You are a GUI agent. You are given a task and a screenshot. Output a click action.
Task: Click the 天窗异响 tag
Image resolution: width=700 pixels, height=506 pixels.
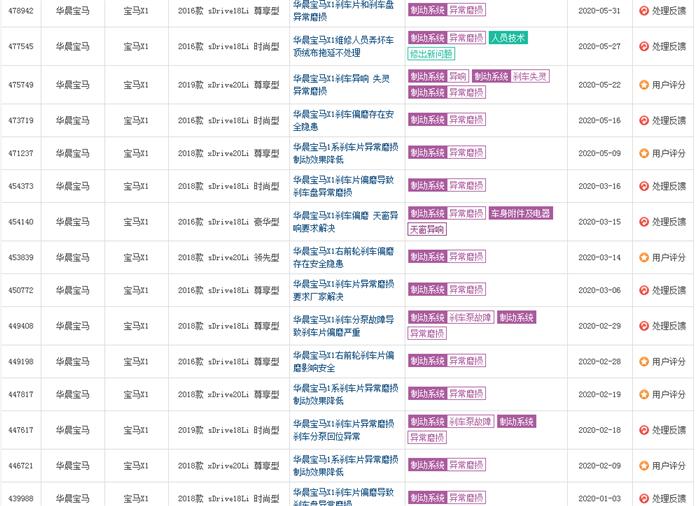tap(427, 229)
